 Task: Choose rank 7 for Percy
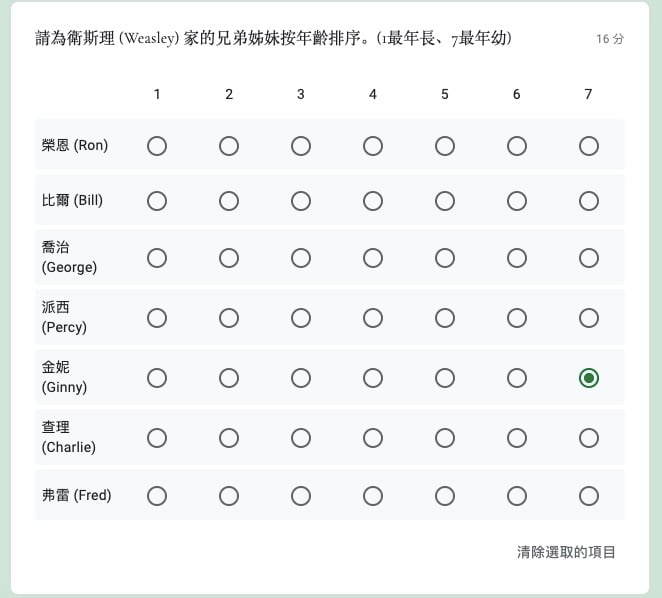click(589, 318)
